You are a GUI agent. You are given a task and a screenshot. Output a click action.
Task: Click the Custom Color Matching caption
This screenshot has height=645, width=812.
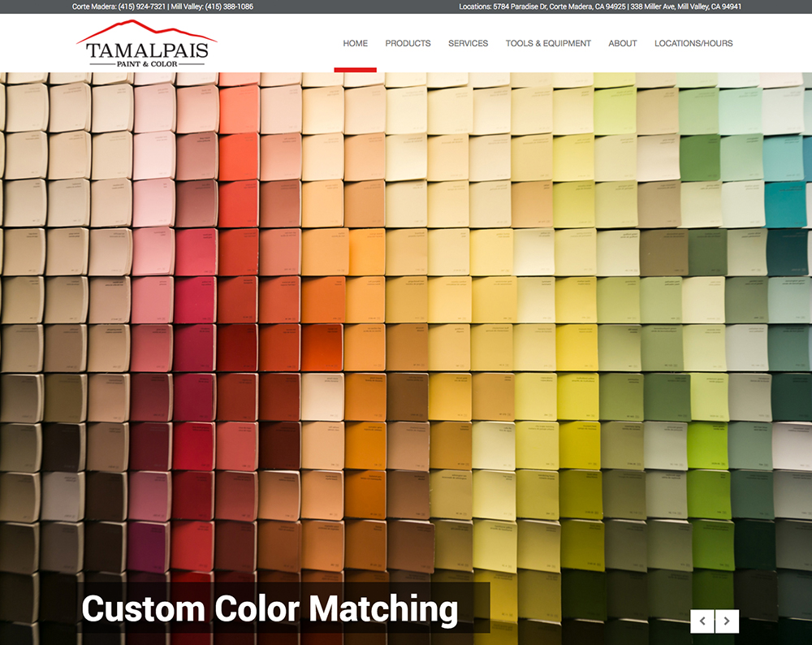270,608
